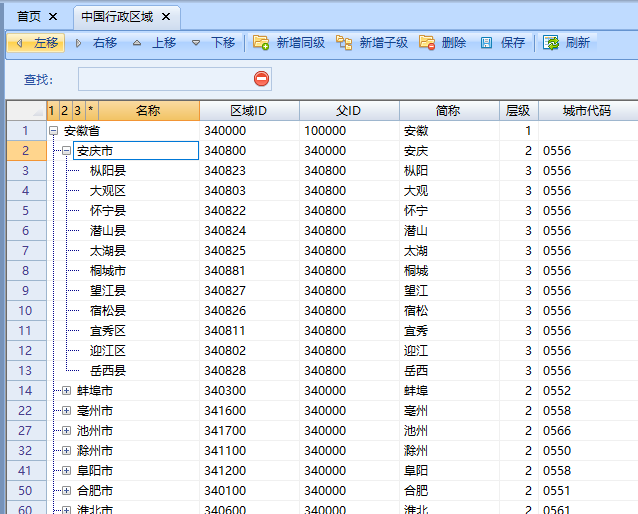The image size is (638, 514).
Task: Switch to the 首页 tab
Action: (29, 17)
